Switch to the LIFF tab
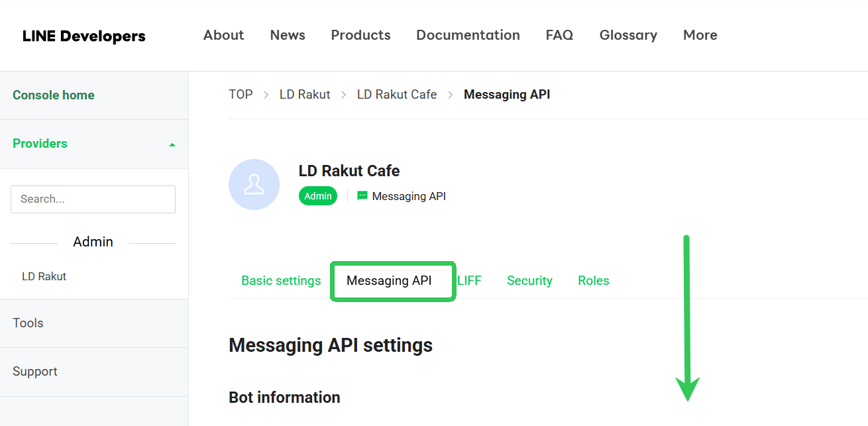Image resolution: width=868 pixels, height=426 pixels. tap(469, 280)
